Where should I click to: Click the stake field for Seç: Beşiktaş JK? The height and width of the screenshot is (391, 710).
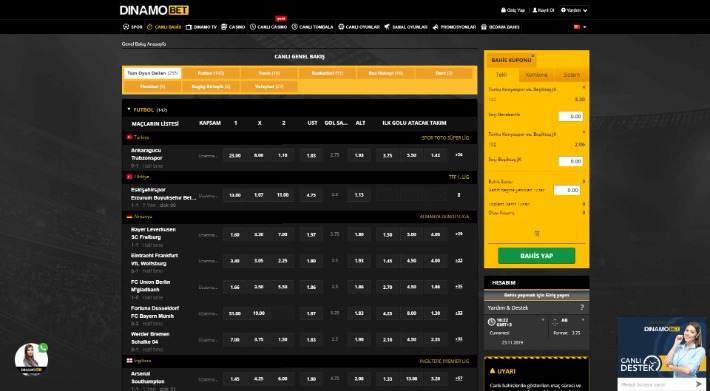click(x=571, y=161)
